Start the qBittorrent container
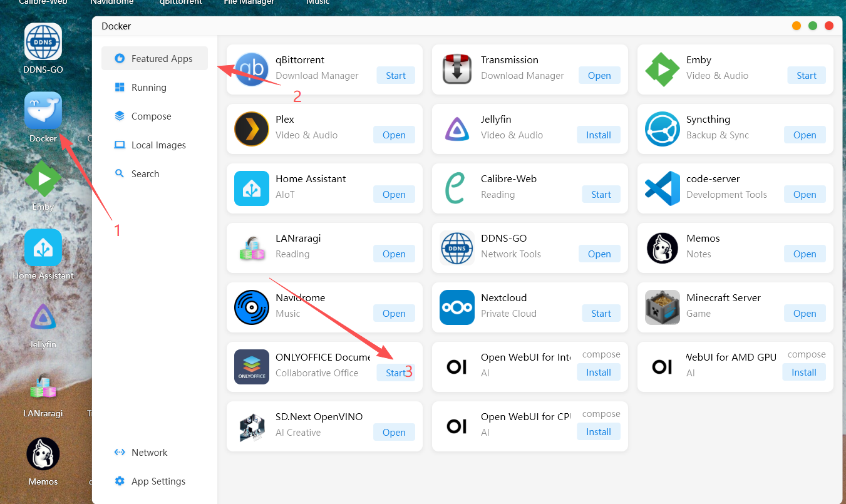Viewport: 846px width, 504px height. [396, 75]
